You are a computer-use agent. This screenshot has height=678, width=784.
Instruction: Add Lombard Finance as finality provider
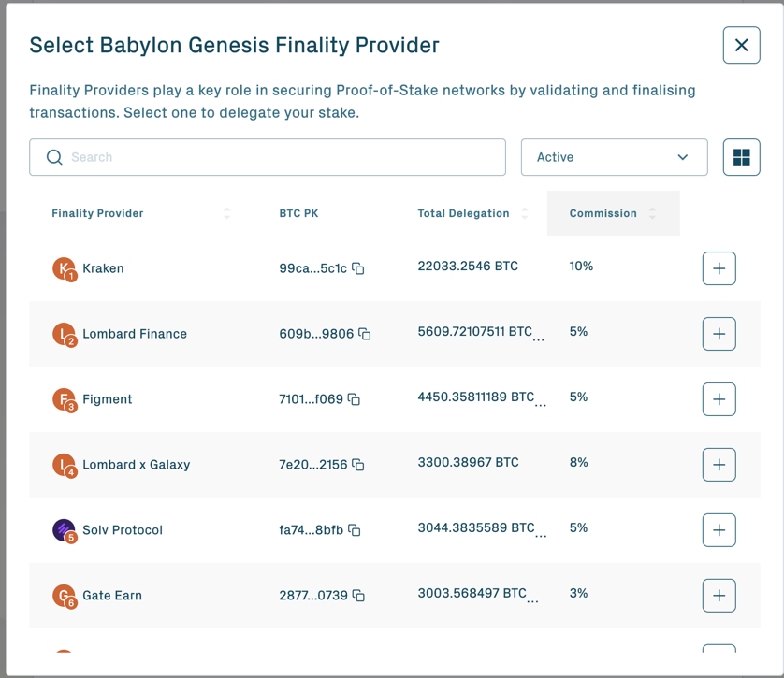[719, 334]
